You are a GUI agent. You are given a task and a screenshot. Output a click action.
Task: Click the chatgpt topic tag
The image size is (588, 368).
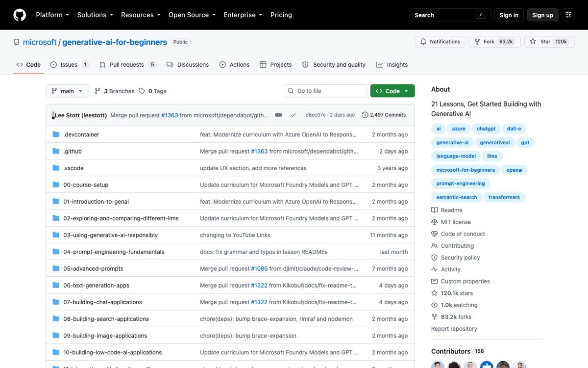(x=486, y=129)
